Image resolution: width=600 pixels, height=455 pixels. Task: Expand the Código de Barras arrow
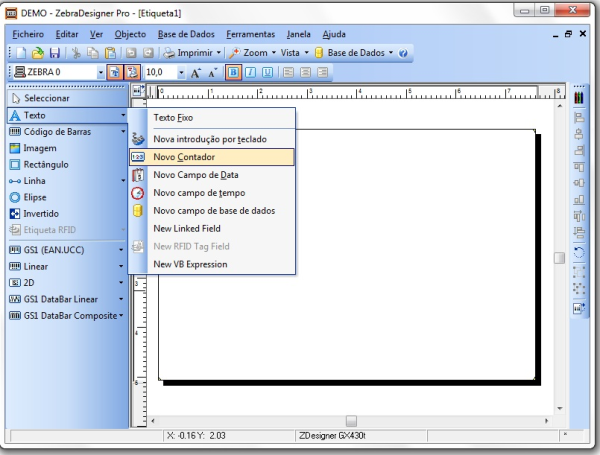[122, 131]
